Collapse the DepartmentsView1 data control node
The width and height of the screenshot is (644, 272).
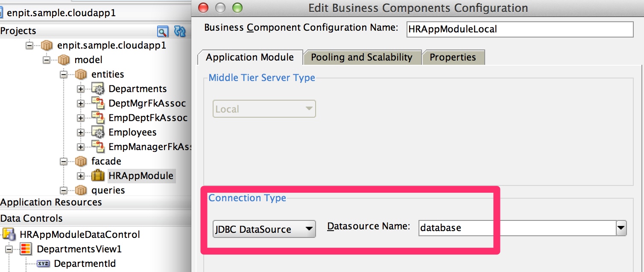9,249
